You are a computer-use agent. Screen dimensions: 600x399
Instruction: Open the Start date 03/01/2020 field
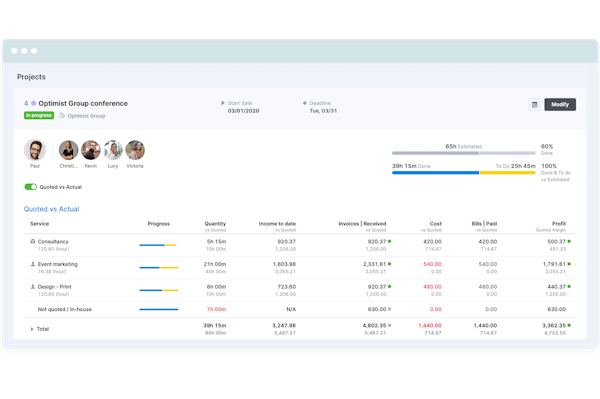click(243, 111)
